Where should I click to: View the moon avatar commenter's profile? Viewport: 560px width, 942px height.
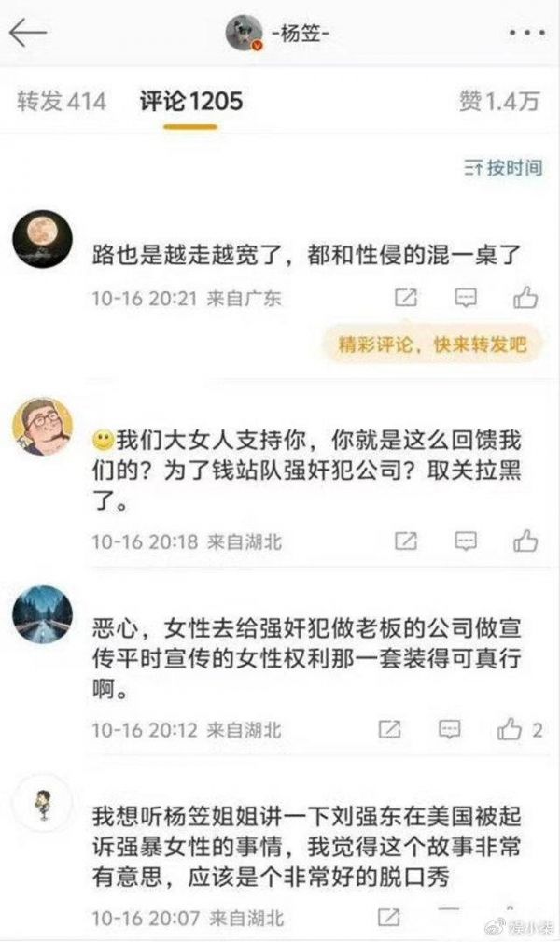pyautogui.click(x=43, y=238)
